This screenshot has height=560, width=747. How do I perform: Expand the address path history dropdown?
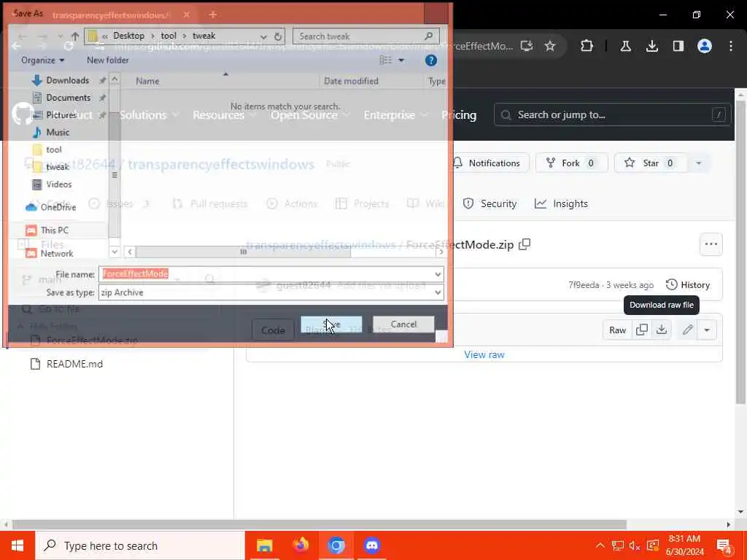point(263,36)
